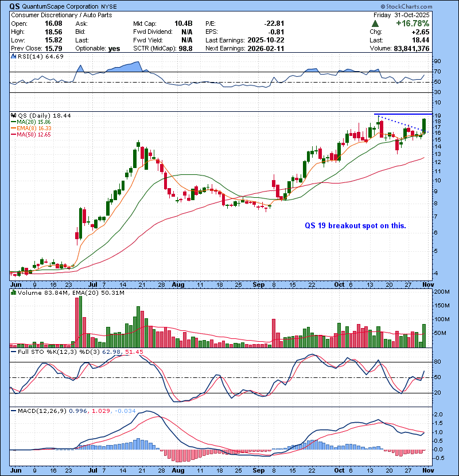Click the 90 level on the RSI axis
The height and width of the screenshot is (476, 459).
click(x=437, y=61)
